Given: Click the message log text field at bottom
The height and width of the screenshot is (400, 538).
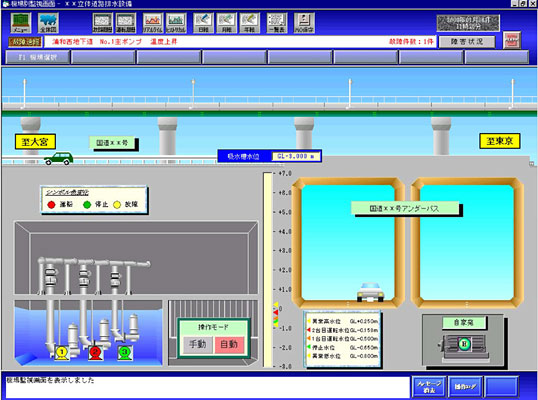Looking at the screenshot, I should click(x=208, y=388).
